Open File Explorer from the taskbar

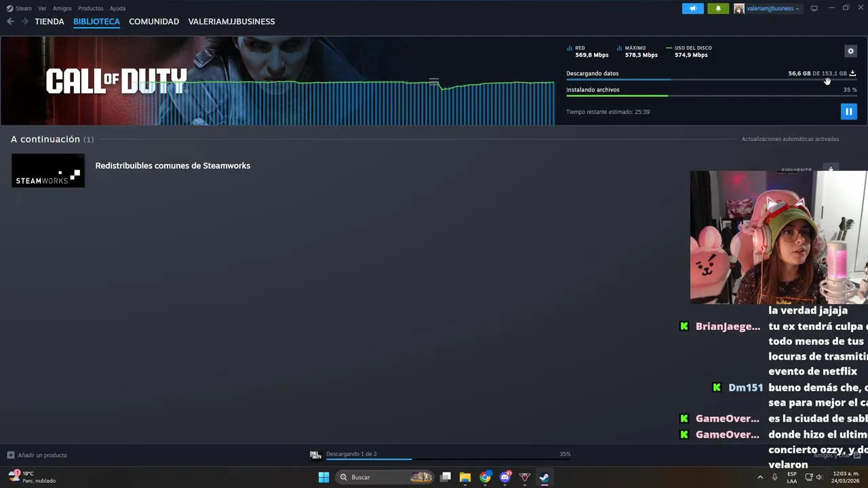coord(465,477)
